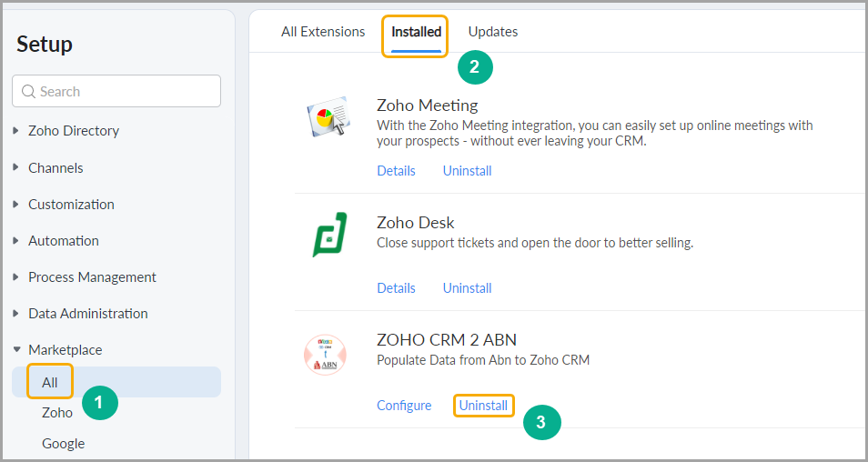Expand the Automation section

[x=16, y=241]
